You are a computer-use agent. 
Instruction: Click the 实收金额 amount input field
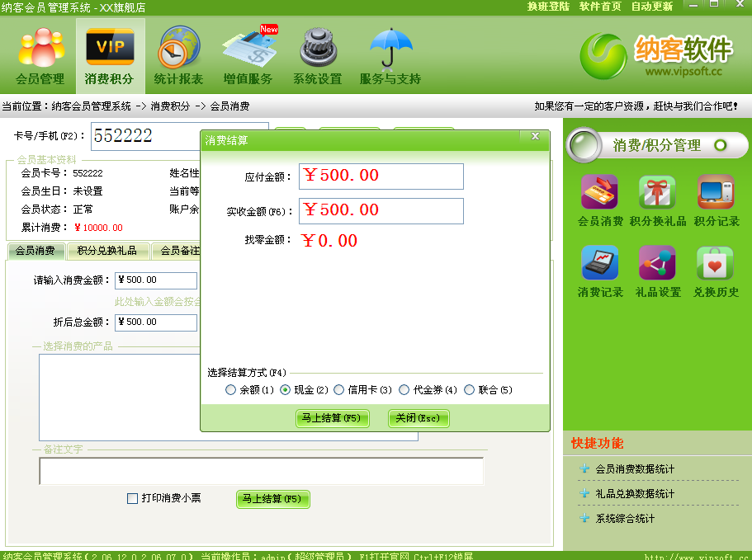pos(381,211)
